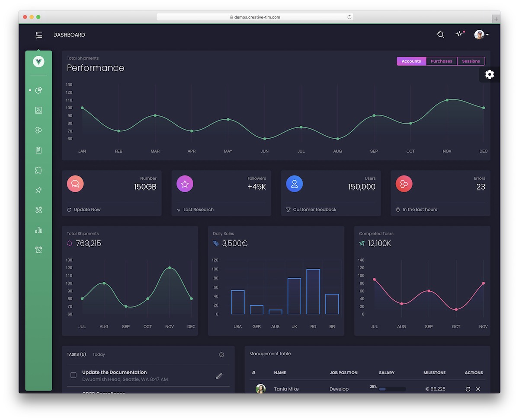Click the remove X action for Tania Mike
The image size is (519, 420).
(478, 389)
